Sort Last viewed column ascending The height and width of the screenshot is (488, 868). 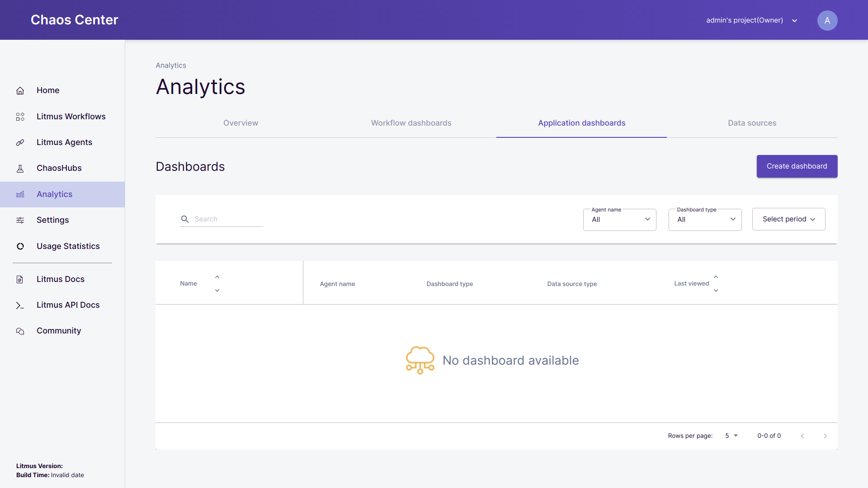(x=716, y=277)
